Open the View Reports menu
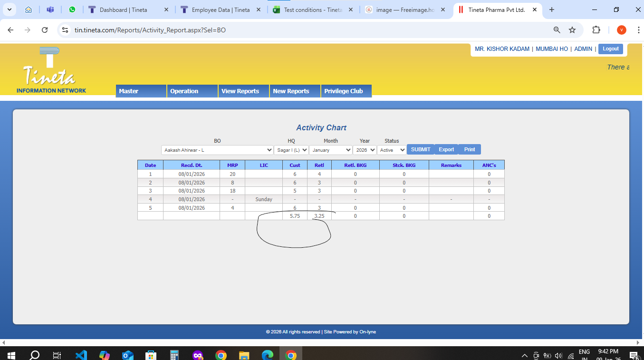The width and height of the screenshot is (644, 360). tap(244, 91)
